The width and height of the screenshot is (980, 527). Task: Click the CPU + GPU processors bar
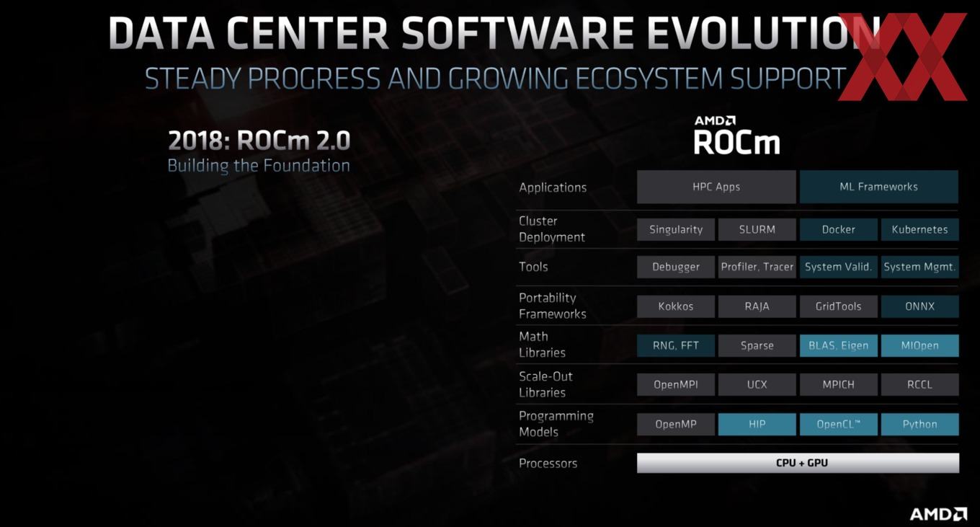798,463
